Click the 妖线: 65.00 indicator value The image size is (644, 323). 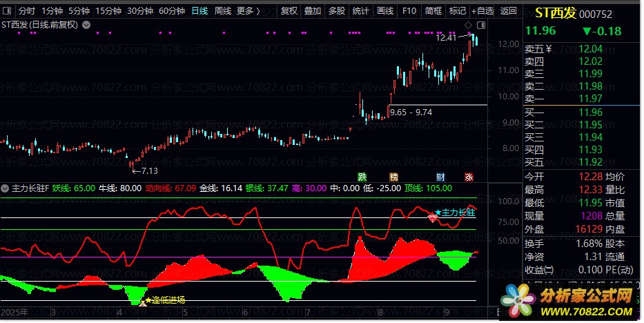click(x=74, y=189)
